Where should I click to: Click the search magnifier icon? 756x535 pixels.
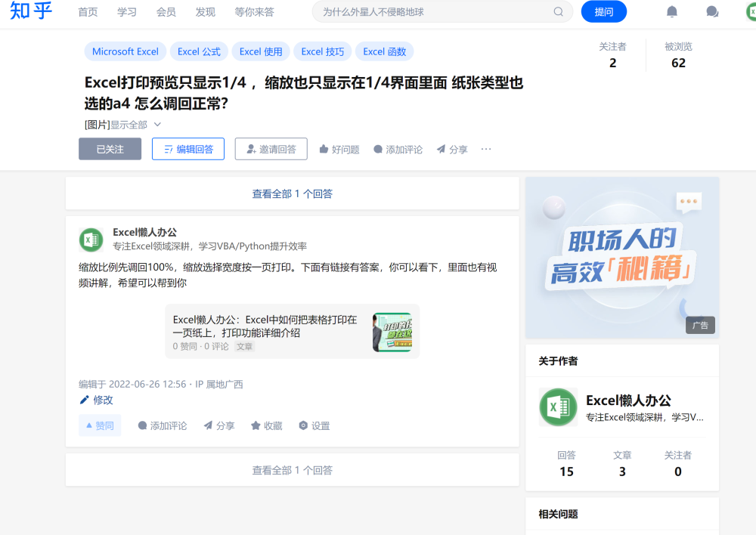click(559, 11)
